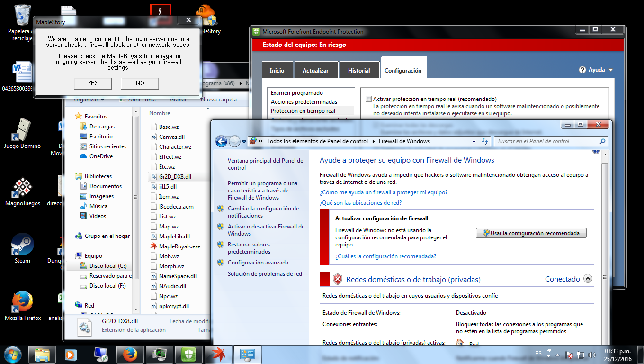Click the refresh icon beside the address bar
644x364 pixels.
point(485,141)
